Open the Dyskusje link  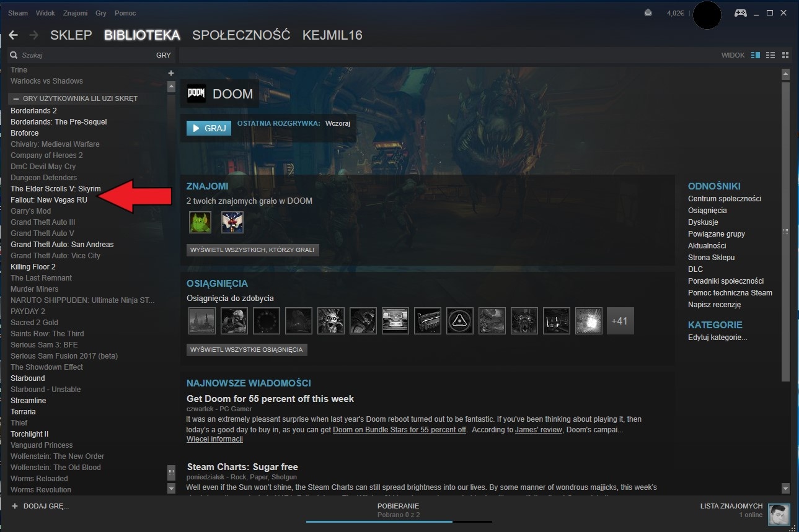point(703,222)
